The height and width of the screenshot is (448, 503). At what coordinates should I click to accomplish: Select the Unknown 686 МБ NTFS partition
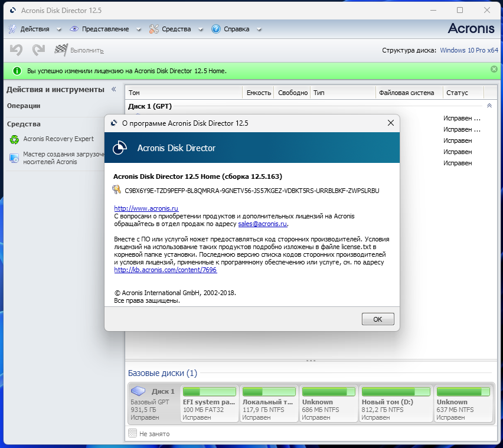pos(329,403)
